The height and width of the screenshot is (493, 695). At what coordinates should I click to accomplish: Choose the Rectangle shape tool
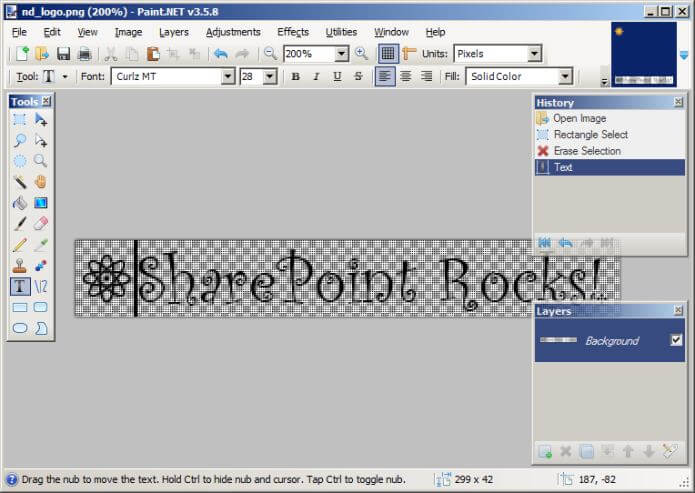tap(20, 307)
